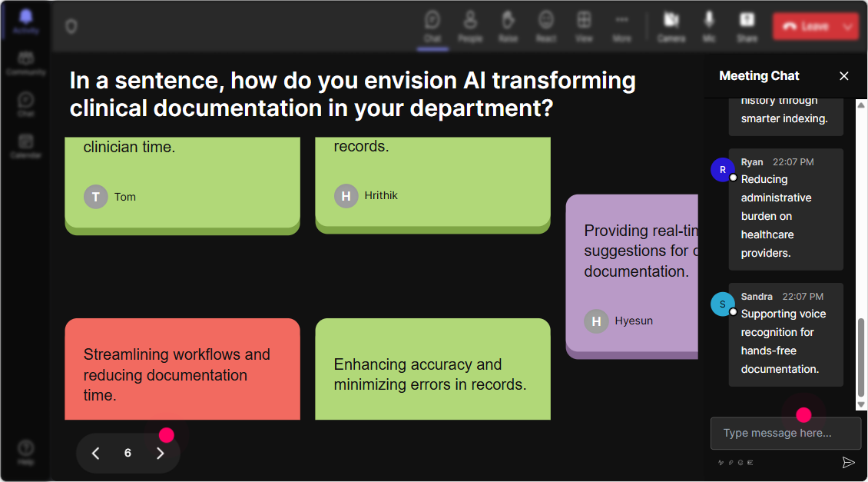868x482 pixels.
Task: Select the green Enhancing accuracy response card
Action: (432, 369)
